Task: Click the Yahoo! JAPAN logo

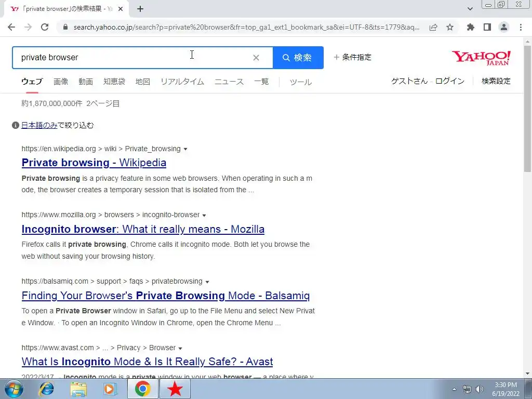Action: tap(481, 58)
